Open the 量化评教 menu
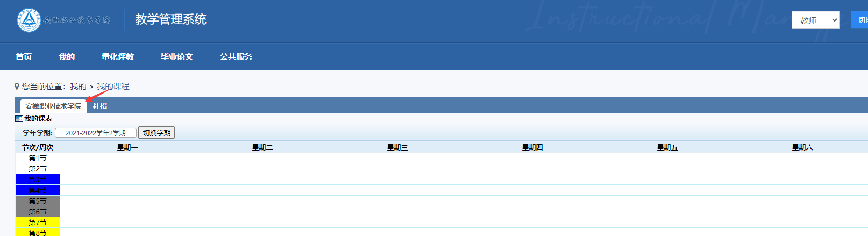 [118, 57]
